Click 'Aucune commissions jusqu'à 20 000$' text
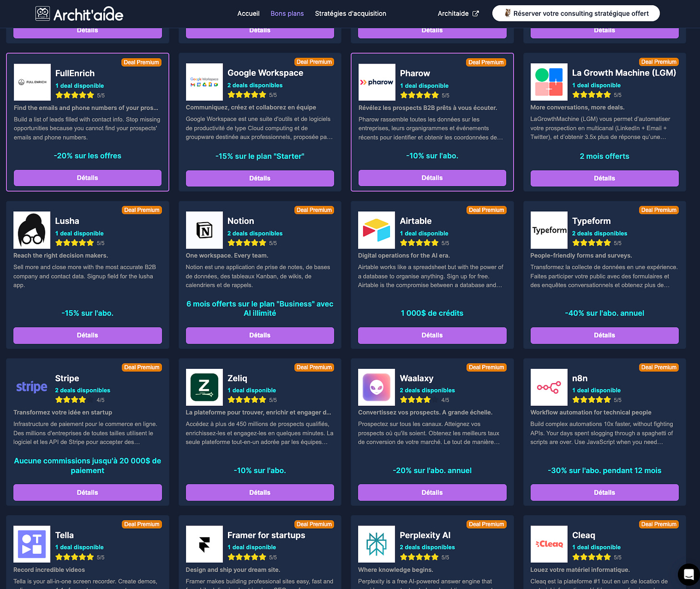Image resolution: width=700 pixels, height=589 pixels. [x=87, y=465]
